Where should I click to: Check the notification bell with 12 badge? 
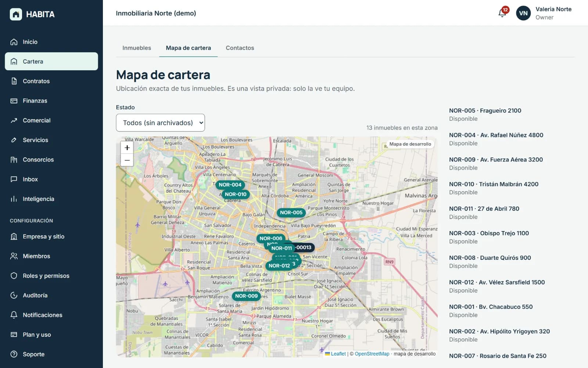[x=502, y=13]
